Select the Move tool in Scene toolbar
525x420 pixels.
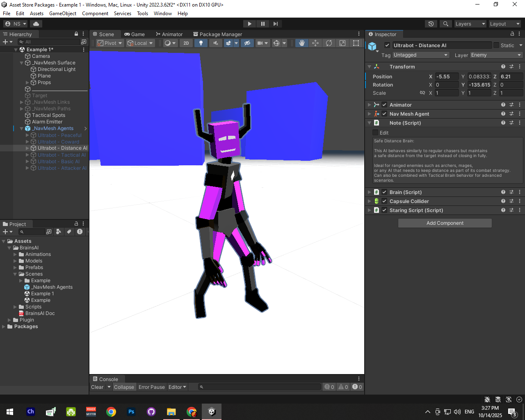315,43
